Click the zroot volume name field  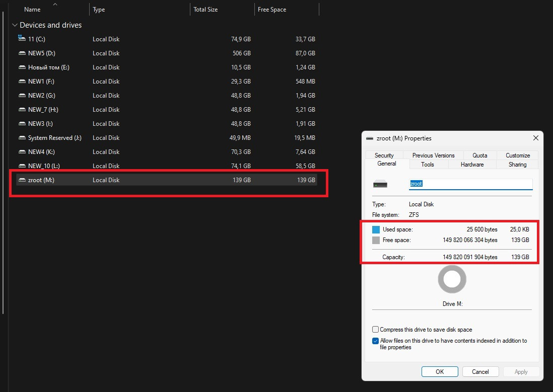coord(471,184)
